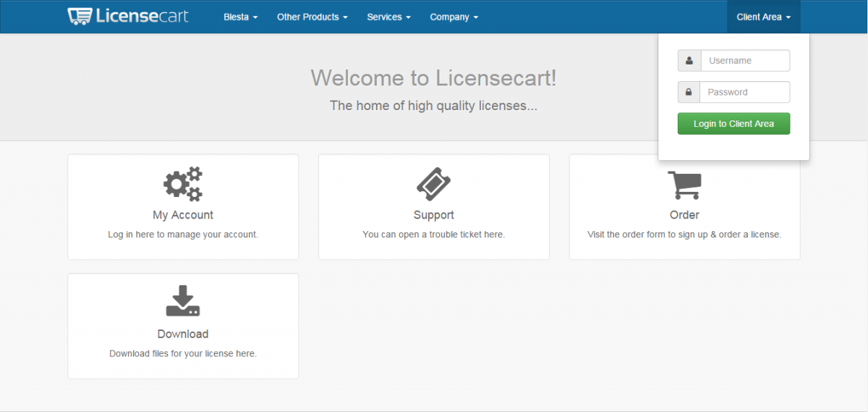Open the Services dropdown

[x=389, y=17]
